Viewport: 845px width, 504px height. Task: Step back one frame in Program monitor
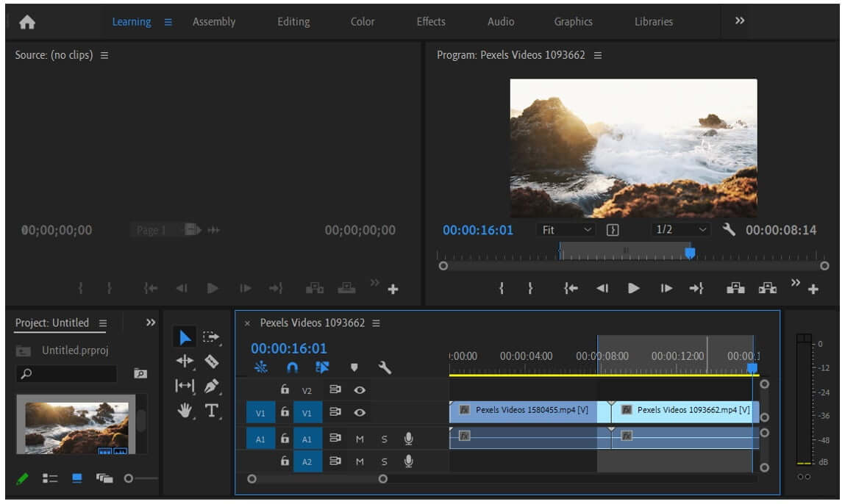tap(602, 289)
